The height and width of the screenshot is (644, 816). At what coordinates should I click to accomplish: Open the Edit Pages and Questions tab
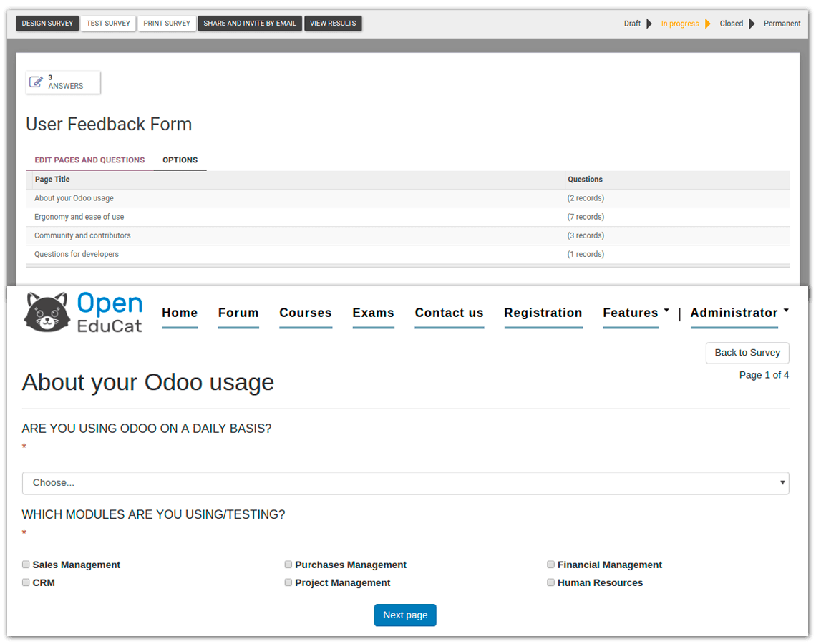89,160
